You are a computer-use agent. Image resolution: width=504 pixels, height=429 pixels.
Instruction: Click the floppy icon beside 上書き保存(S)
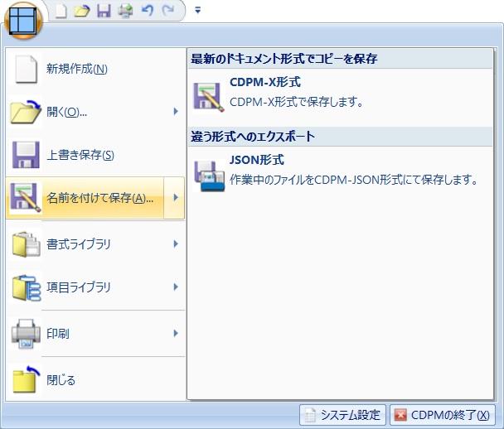26,155
